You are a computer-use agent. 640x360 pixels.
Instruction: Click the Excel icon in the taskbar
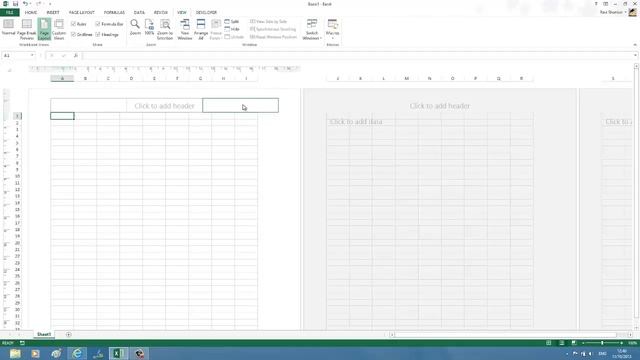click(x=118, y=353)
